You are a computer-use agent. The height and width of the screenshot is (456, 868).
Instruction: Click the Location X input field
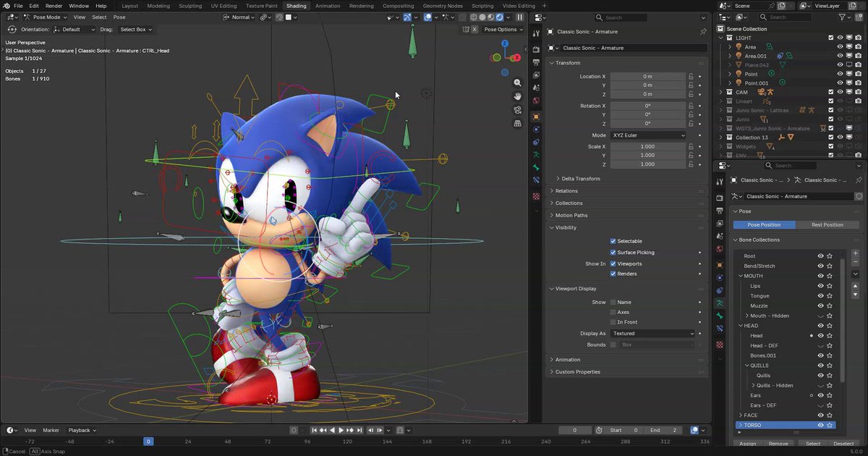[648, 76]
